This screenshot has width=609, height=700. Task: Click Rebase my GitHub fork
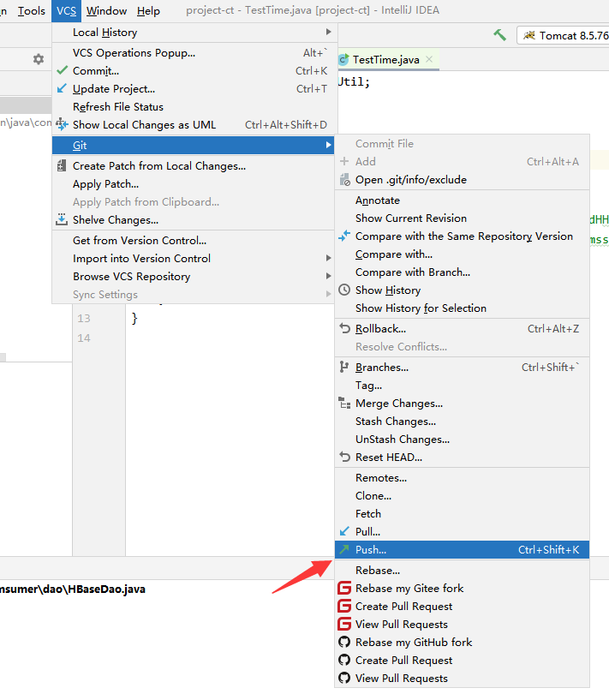pos(462,642)
